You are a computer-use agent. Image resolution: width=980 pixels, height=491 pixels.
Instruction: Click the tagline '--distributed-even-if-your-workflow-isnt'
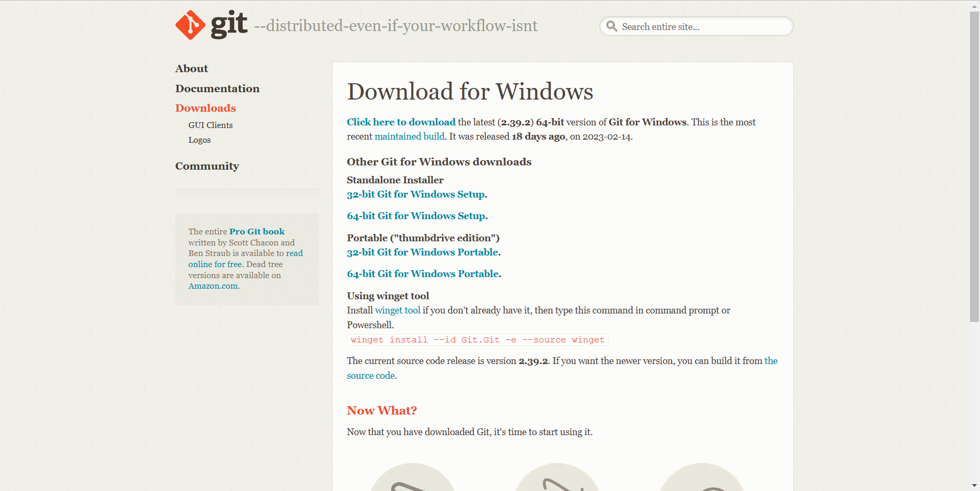pyautogui.click(x=396, y=26)
